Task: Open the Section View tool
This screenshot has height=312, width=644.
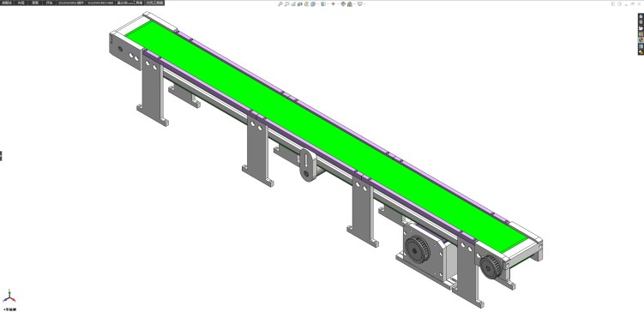Action: tap(300, 4)
